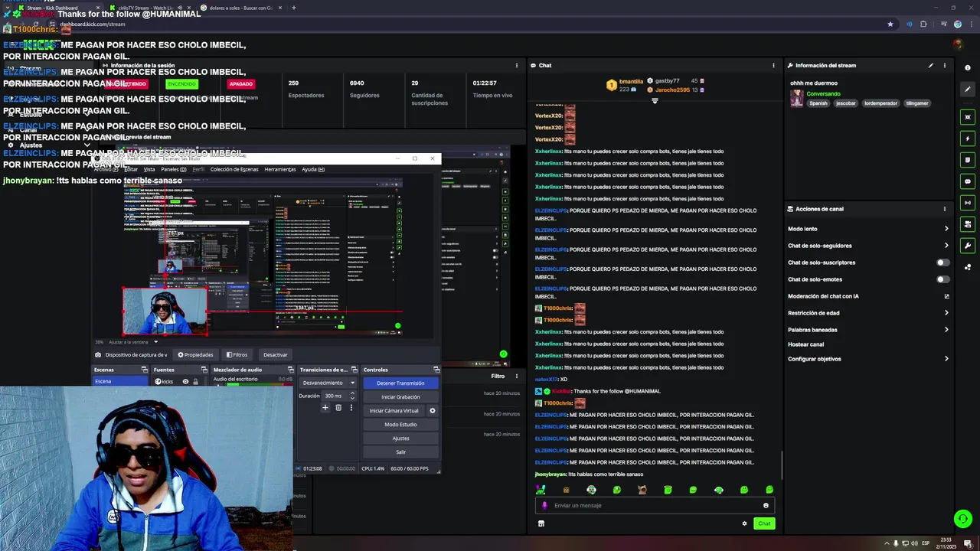Toggle Chat de solo-emotes switch
Viewport: 980px width, 551px height.
click(x=943, y=279)
